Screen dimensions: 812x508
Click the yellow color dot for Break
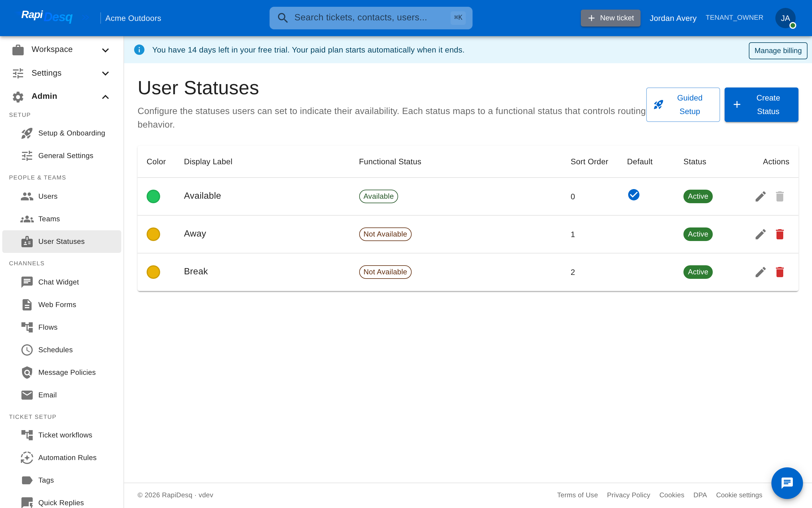point(153,272)
